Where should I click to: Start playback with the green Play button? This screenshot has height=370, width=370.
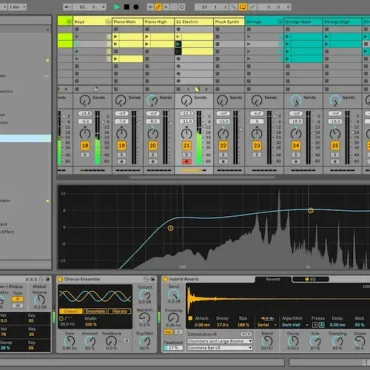point(117,7)
